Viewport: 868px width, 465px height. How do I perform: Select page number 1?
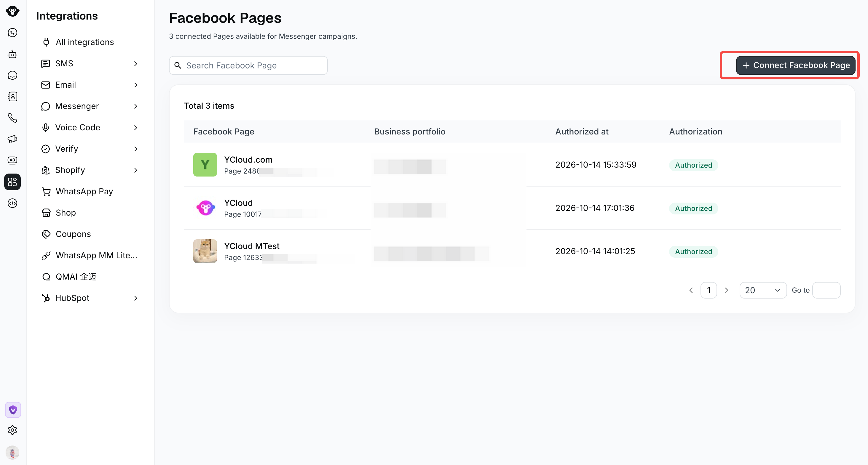709,290
